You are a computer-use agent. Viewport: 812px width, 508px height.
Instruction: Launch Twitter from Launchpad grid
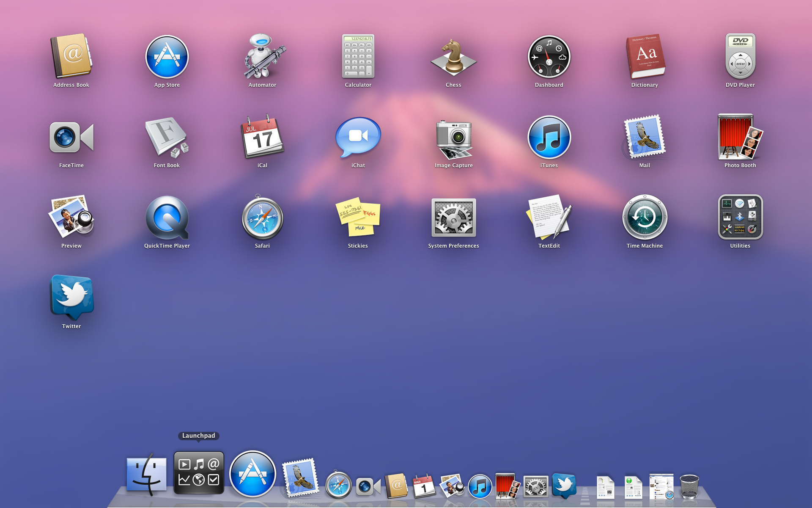click(x=71, y=298)
